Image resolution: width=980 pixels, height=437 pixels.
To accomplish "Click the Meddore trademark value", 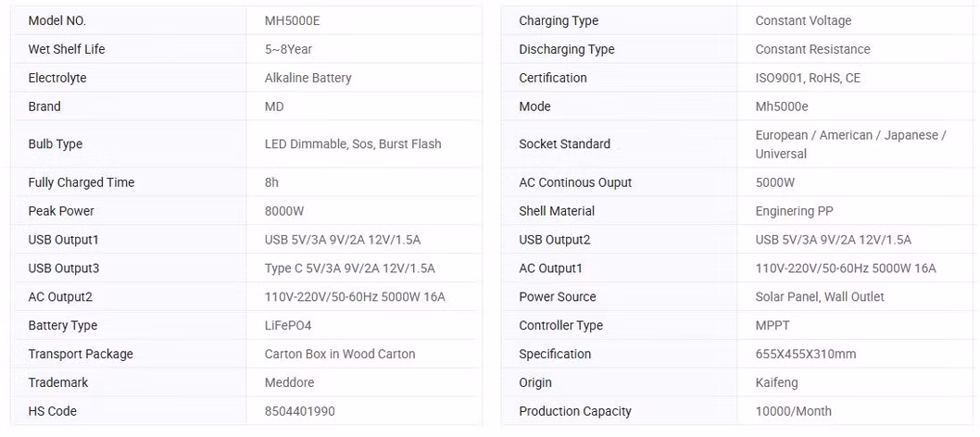I will point(289,382).
